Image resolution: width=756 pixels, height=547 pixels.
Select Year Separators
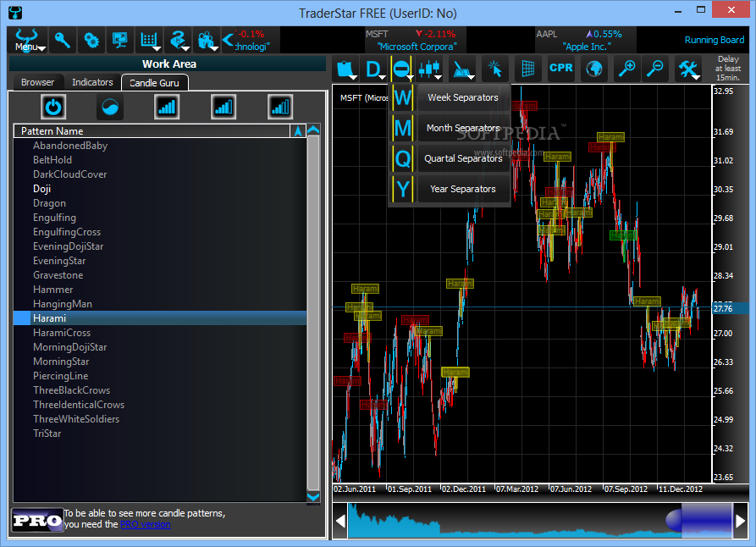(450, 189)
